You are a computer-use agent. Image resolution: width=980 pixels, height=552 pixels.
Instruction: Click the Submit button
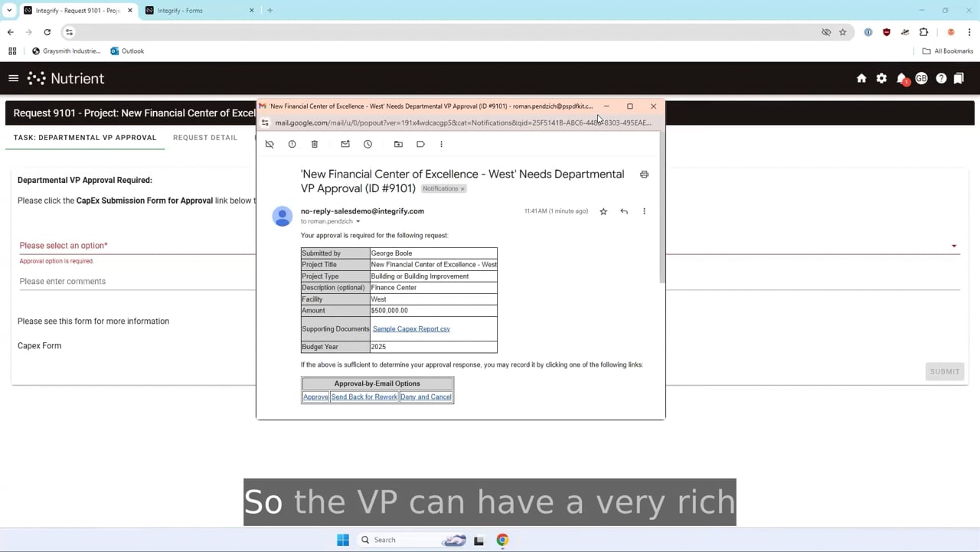click(945, 372)
